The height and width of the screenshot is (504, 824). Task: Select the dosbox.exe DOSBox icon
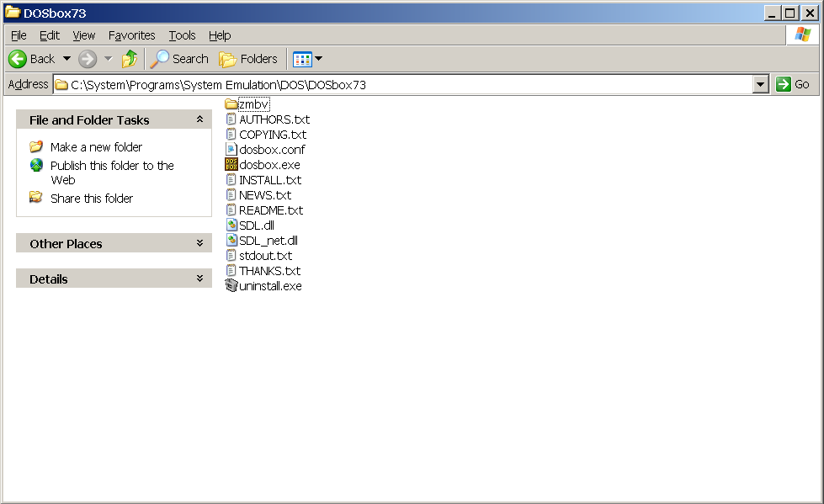point(231,165)
